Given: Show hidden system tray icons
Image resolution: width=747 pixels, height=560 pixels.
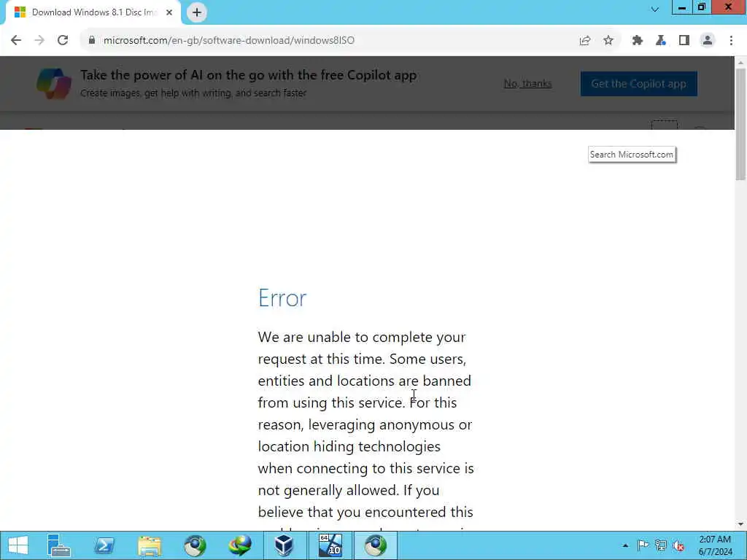Looking at the screenshot, I should pos(625,545).
